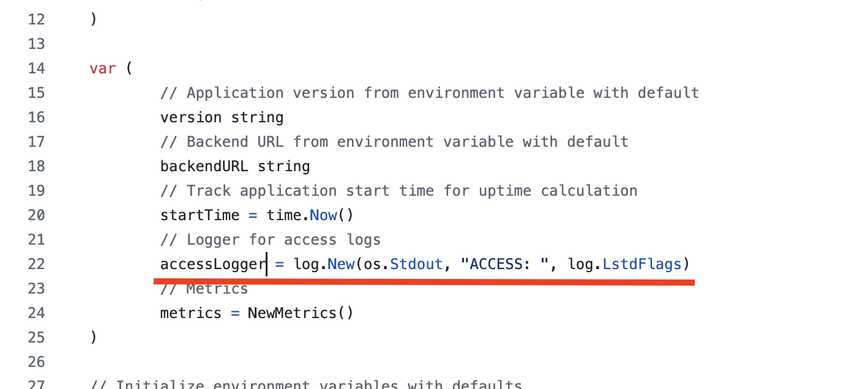868x389 pixels.
Task: Click the "accessLogger" variable name
Action: pyautogui.click(x=213, y=264)
